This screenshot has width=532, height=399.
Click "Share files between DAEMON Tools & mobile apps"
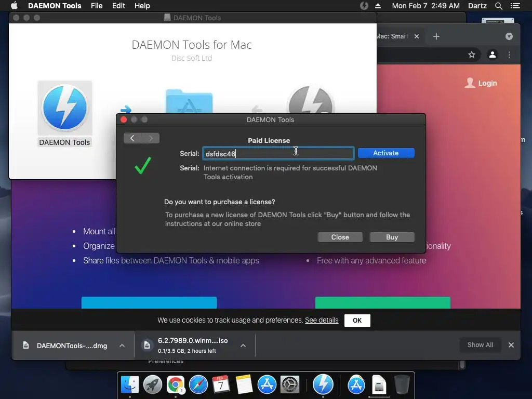click(x=171, y=261)
